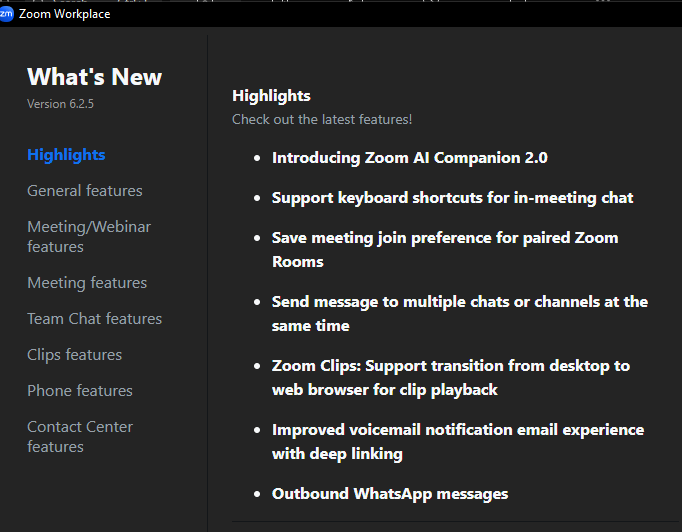Screen dimensions: 682x532
Task: Click the Zoom Workplace window title
Action: coord(65,14)
